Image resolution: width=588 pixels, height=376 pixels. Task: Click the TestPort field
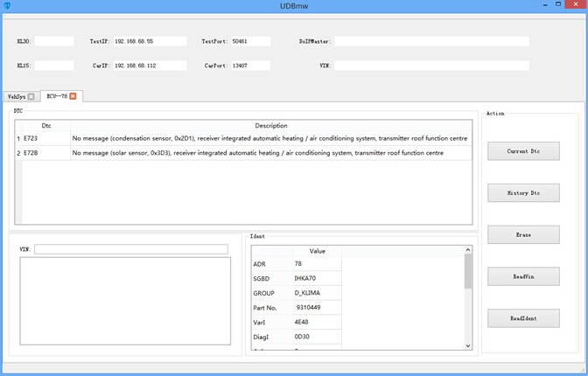[x=250, y=41]
